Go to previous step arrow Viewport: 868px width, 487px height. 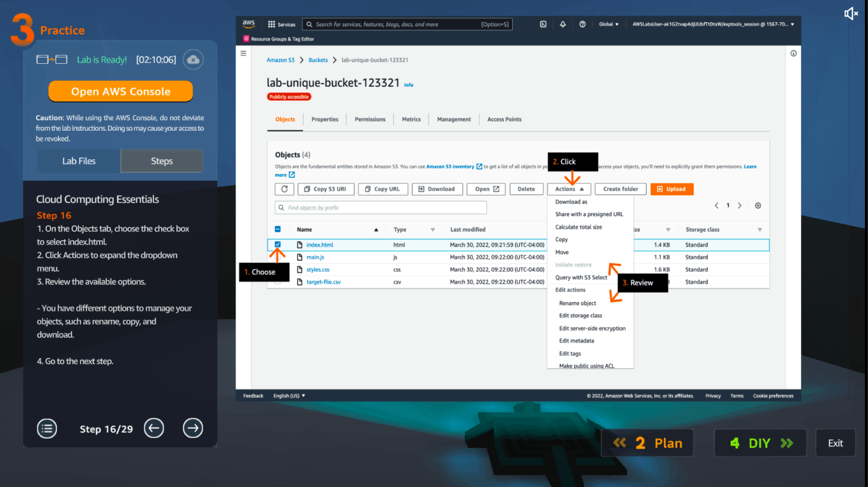click(x=154, y=428)
